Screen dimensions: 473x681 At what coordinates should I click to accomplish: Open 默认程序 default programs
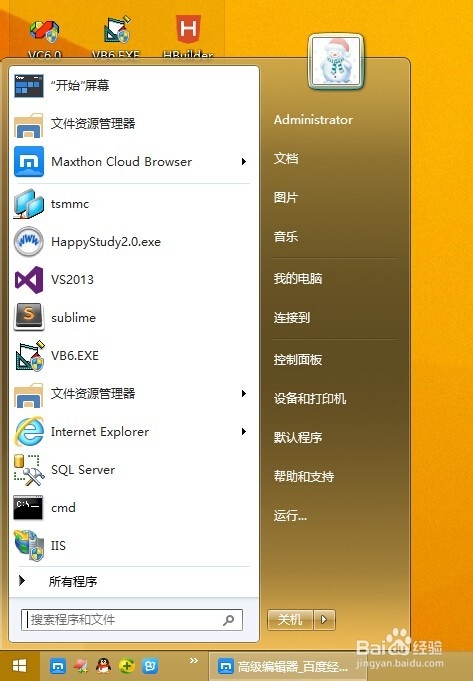coord(298,437)
